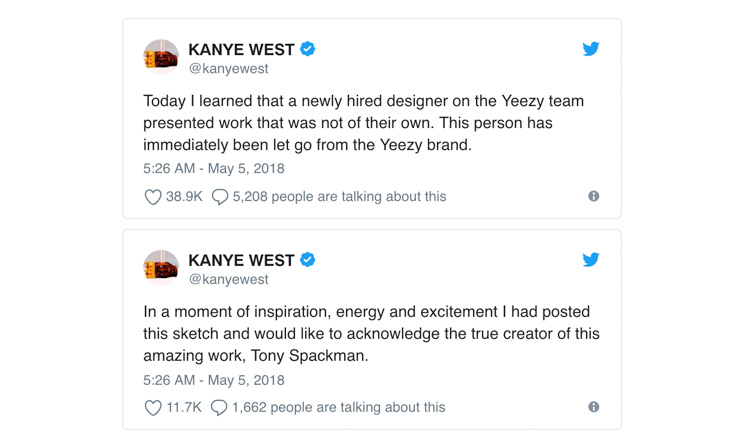This screenshot has height=442, width=750.
Task: Click info icon on first tweet
Action: pyautogui.click(x=593, y=196)
